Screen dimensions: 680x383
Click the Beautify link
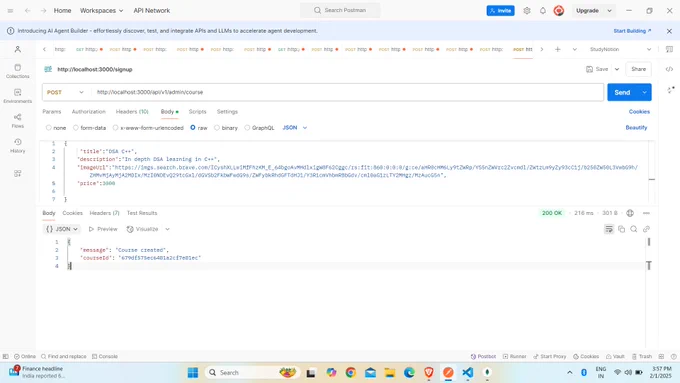pyautogui.click(x=636, y=128)
